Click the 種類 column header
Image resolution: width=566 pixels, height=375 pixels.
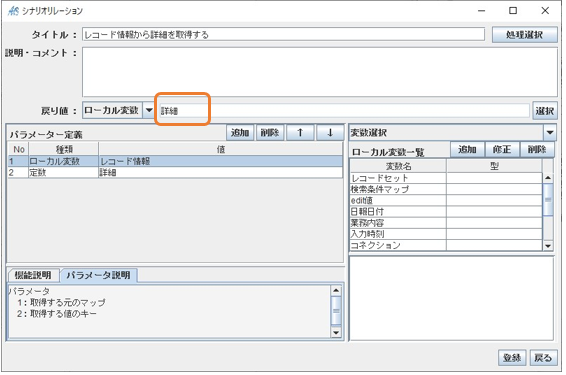point(64,149)
